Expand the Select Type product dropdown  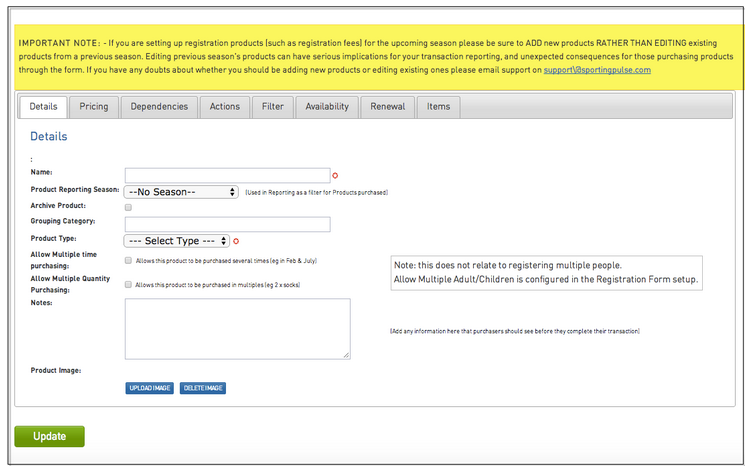click(x=177, y=241)
